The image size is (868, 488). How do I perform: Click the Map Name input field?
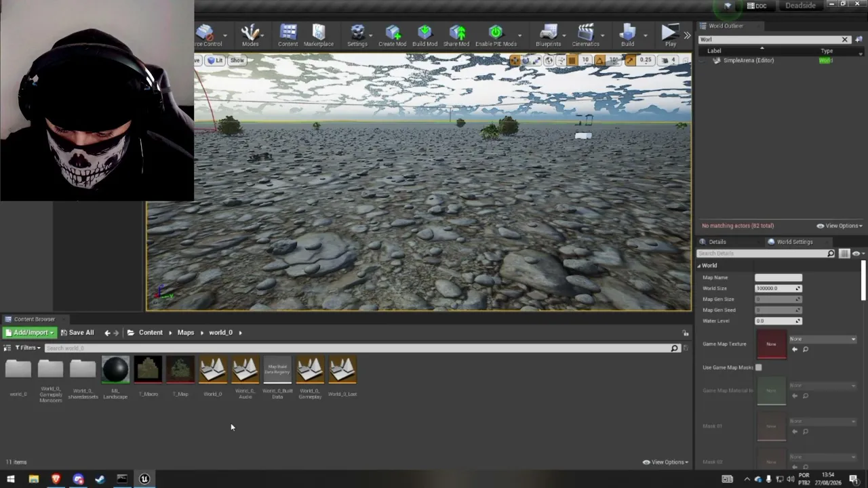click(778, 278)
